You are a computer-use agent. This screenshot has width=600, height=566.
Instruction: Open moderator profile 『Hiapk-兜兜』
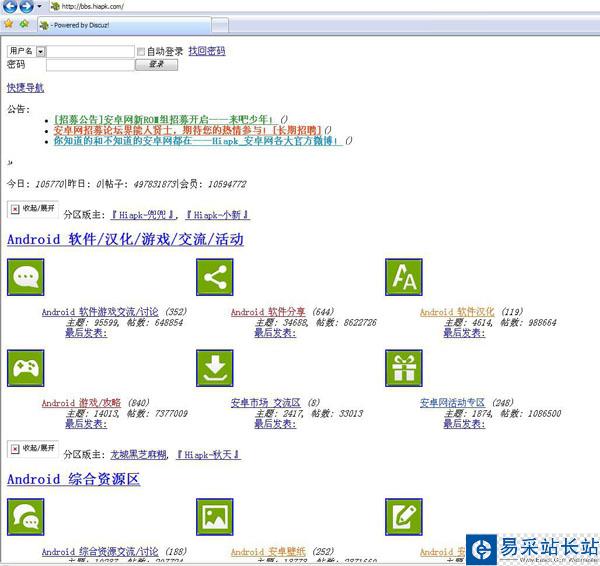(143, 215)
